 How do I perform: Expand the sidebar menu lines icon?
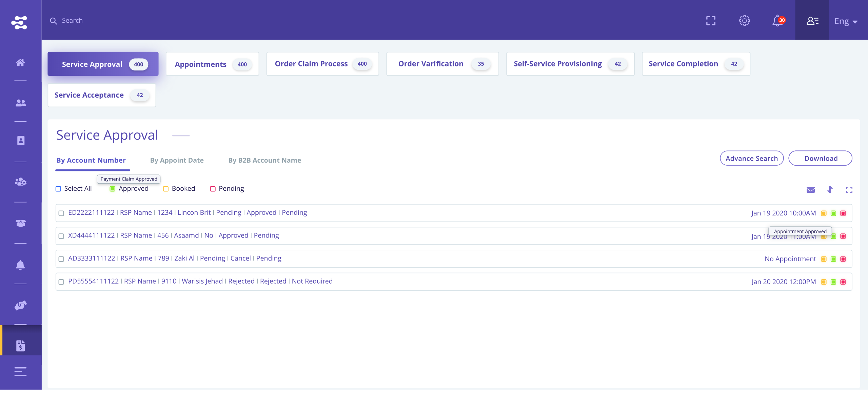pos(20,372)
